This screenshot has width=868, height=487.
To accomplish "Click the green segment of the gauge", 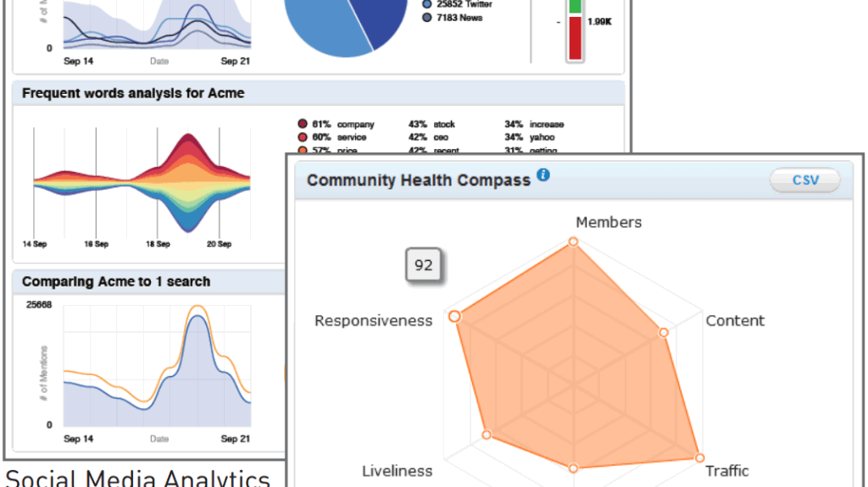I will (576, 6).
